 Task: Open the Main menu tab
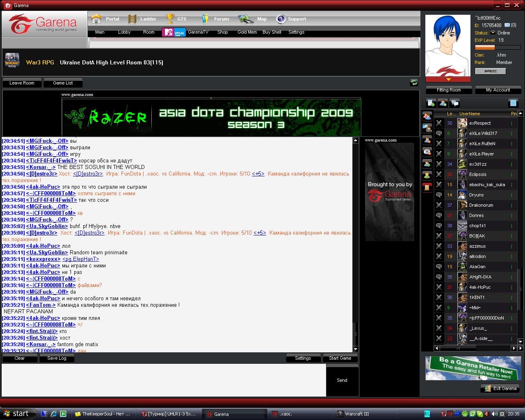pyautogui.click(x=100, y=32)
